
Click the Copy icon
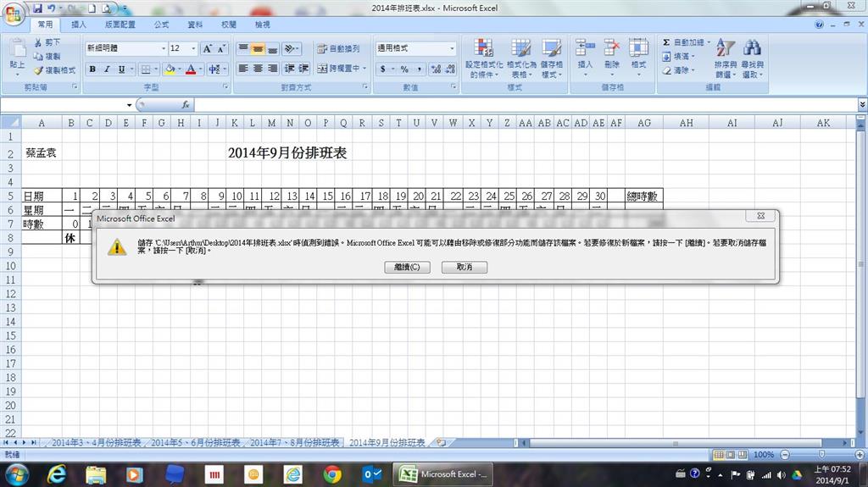[38, 57]
